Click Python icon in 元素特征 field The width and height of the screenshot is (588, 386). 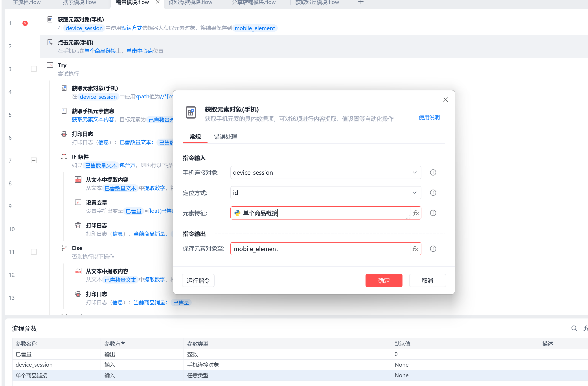coord(237,213)
